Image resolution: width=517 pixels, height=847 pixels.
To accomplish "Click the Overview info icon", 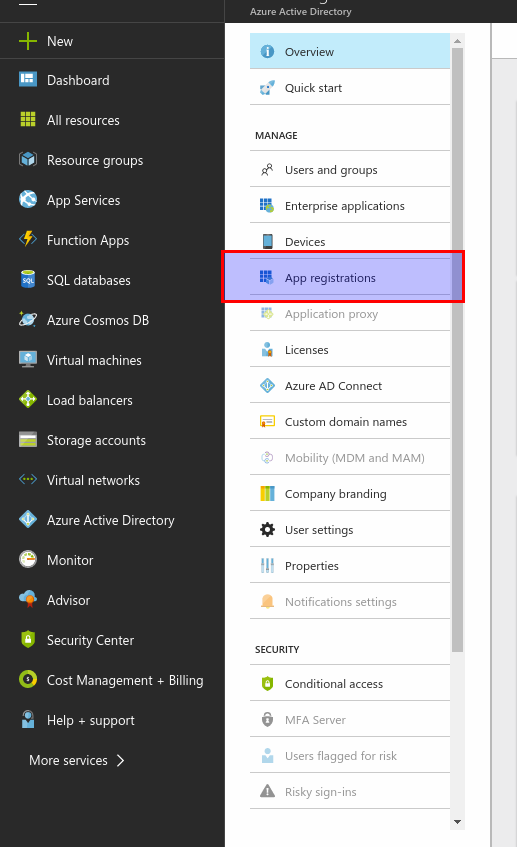I will coord(267,51).
